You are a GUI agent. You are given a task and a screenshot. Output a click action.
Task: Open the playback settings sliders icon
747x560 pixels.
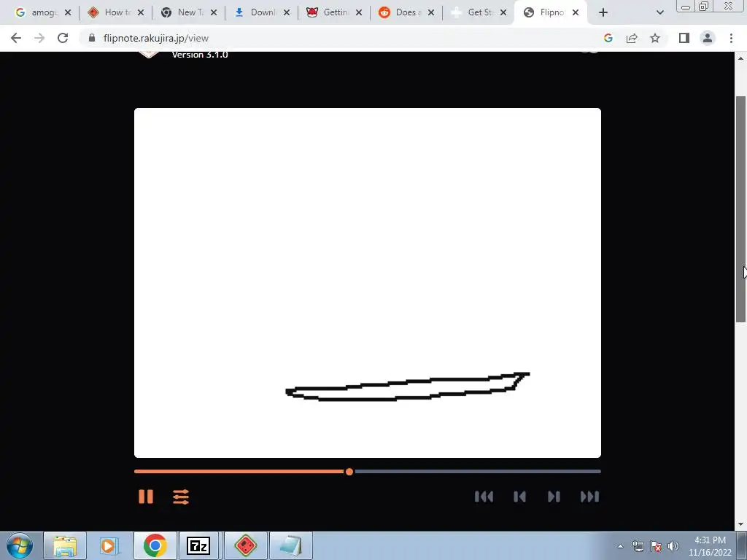[x=181, y=497]
